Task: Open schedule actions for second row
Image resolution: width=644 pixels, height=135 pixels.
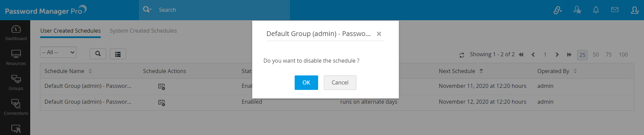Action: point(161,102)
